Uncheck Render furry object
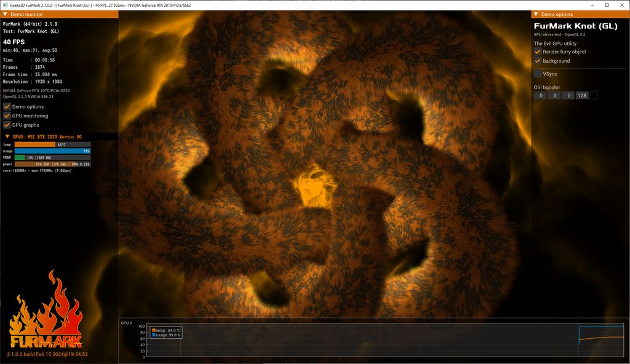The height and width of the screenshot is (364, 630). point(538,52)
